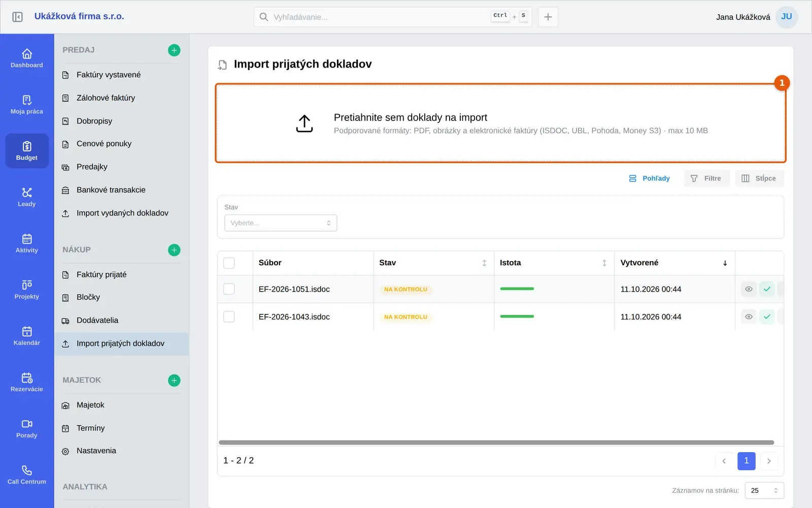812x508 pixels.
Task: Open the Jana Ukážková user avatar menu
Action: point(787,17)
